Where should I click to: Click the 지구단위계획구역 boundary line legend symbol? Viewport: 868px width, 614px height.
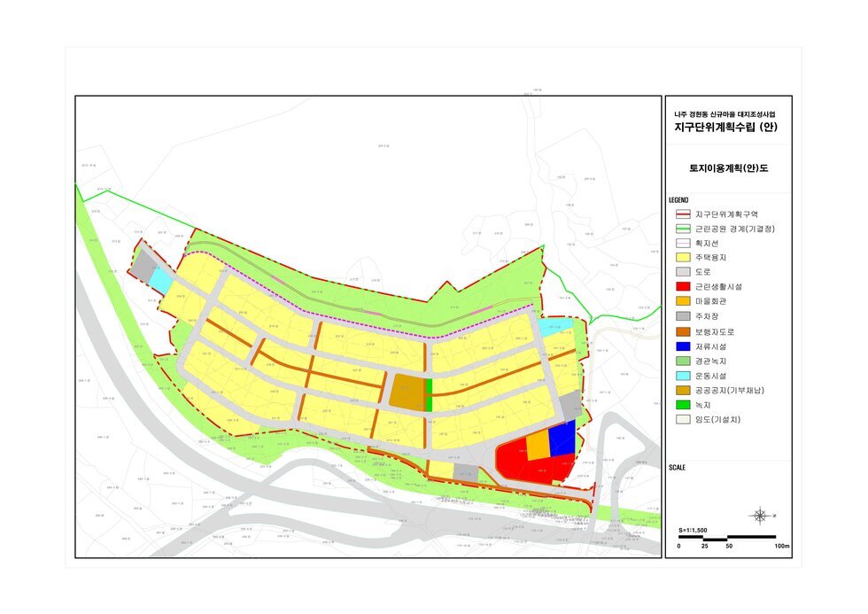click(x=681, y=214)
